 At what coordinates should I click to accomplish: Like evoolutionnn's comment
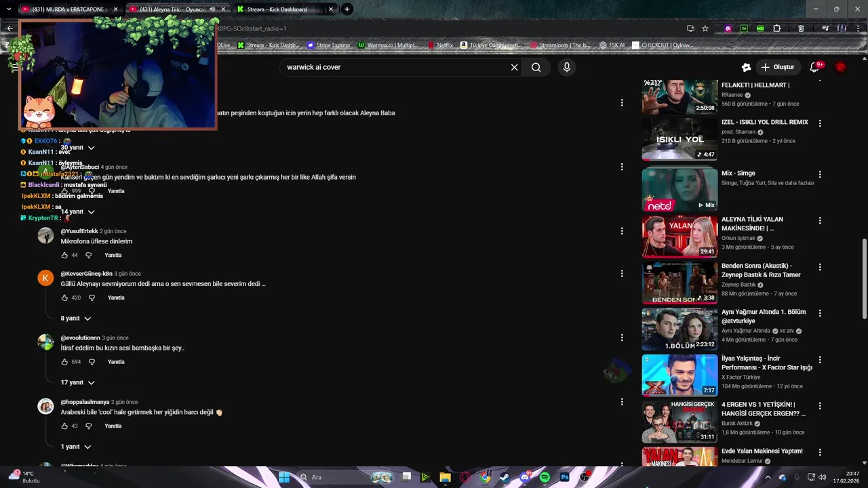tap(64, 362)
